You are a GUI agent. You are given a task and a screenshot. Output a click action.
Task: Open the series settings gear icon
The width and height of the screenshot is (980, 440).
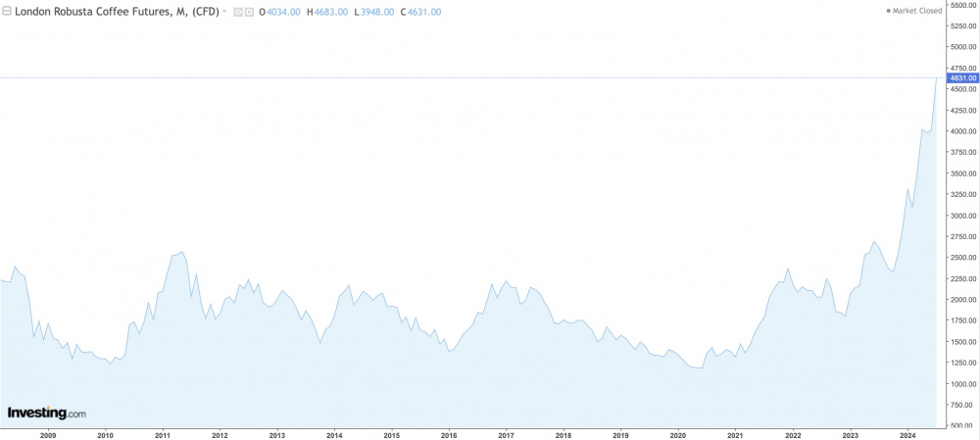tap(249, 12)
